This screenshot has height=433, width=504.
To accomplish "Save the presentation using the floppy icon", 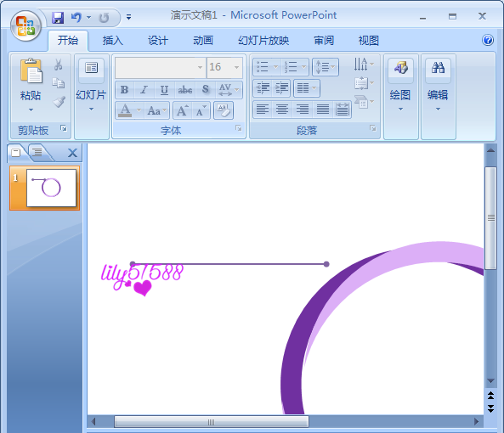I will (58, 17).
